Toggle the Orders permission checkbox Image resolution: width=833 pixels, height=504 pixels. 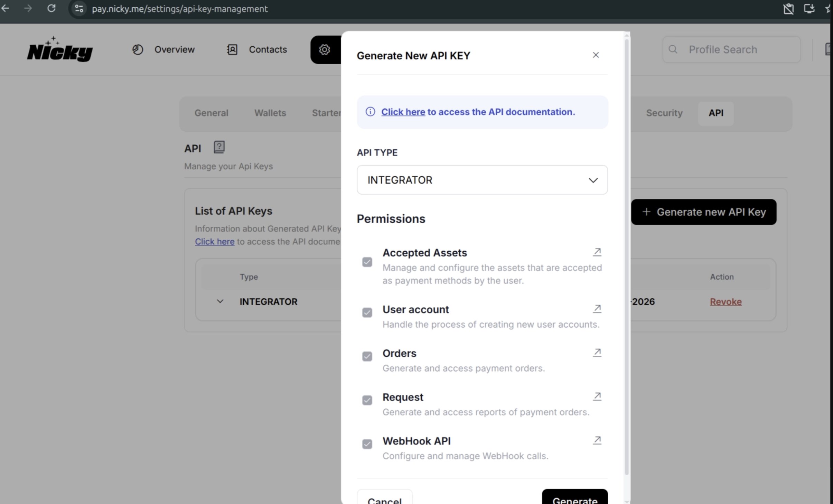(x=367, y=356)
